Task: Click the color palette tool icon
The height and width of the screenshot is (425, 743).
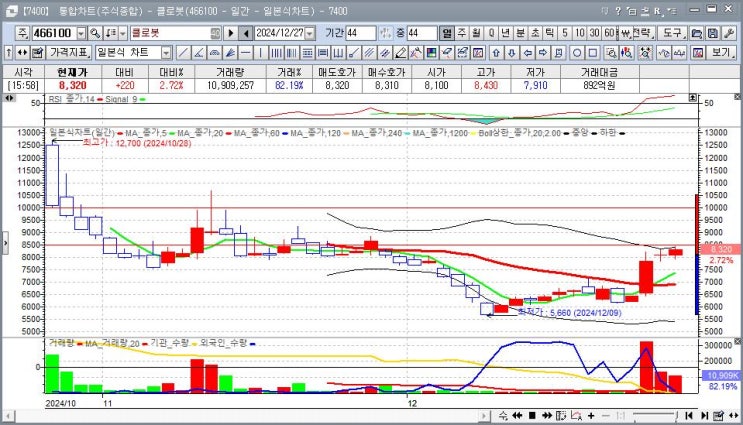Action: pos(432,53)
